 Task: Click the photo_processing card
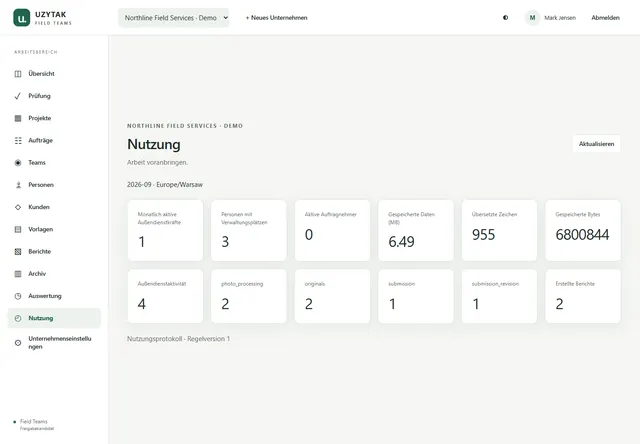(x=249, y=296)
